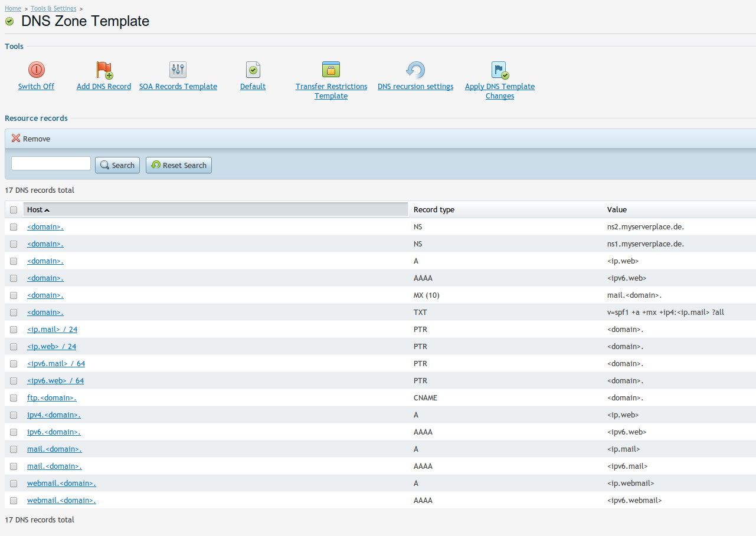Check the ipv6.<domain>. AAAA record checkbox
Screen dimensions: 756x536
coord(14,432)
